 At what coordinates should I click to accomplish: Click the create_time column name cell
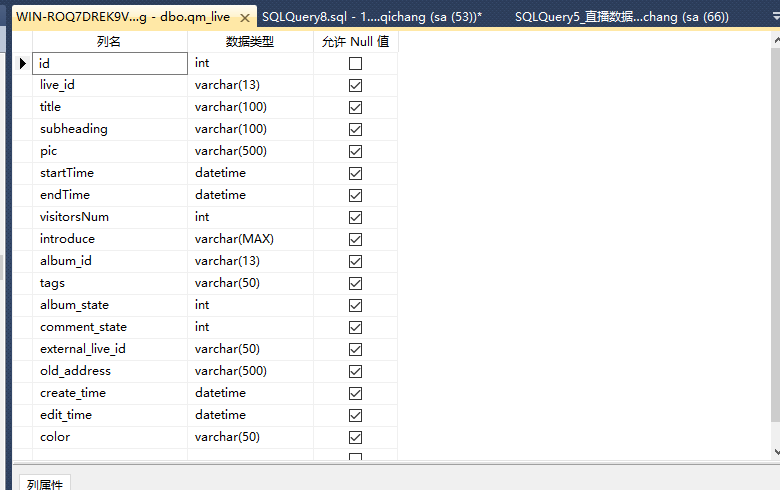[110, 393]
